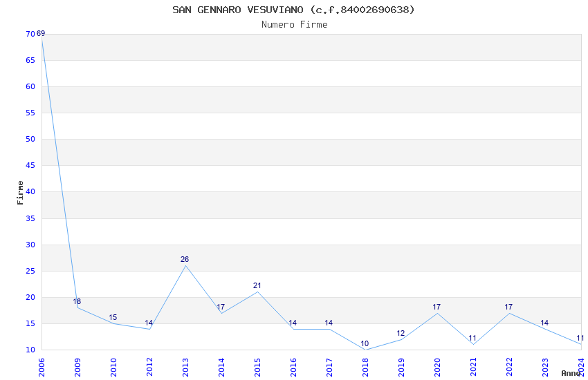Screen dimensions: 588x380
Task: Click data label 17 above year 2014
Action: pos(221,307)
